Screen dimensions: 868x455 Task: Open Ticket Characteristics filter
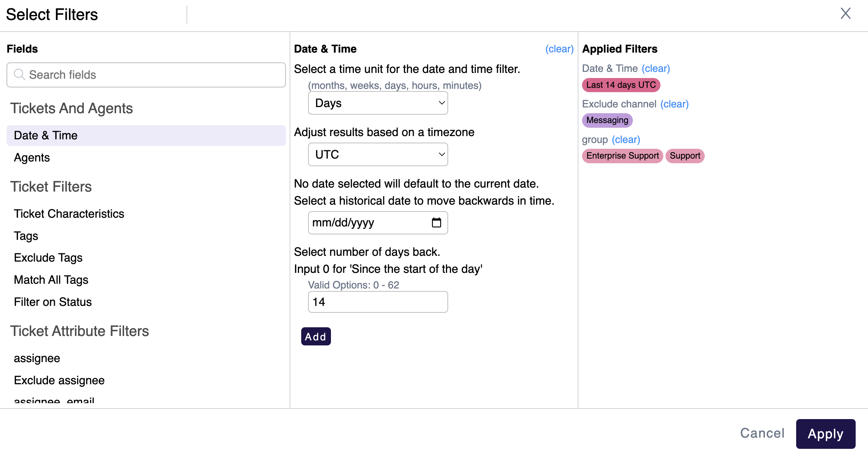pos(69,214)
